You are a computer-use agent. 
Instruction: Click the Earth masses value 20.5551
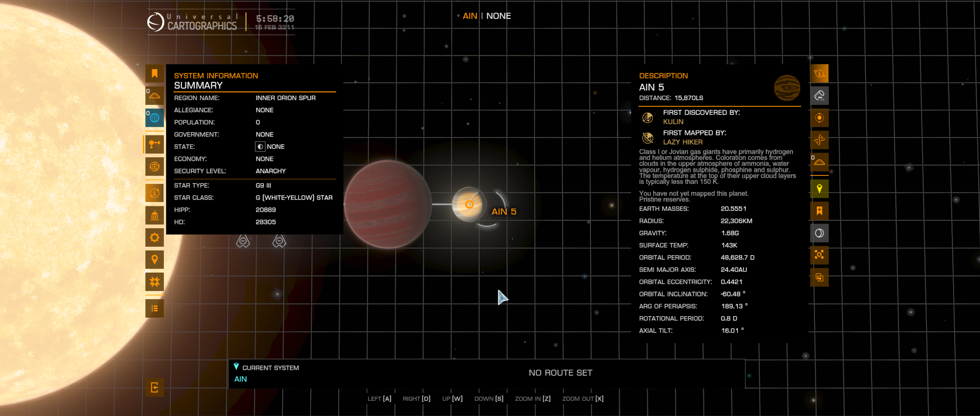pos(733,209)
